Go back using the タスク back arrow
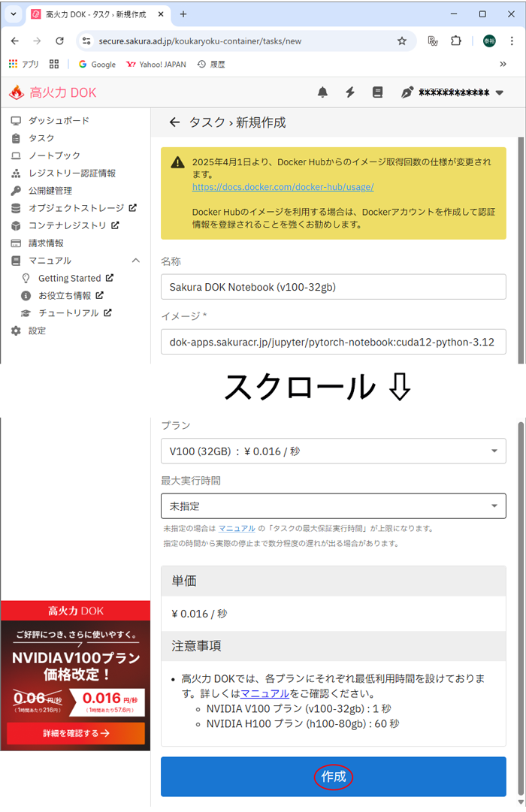This screenshot has width=526, height=812. [x=174, y=122]
